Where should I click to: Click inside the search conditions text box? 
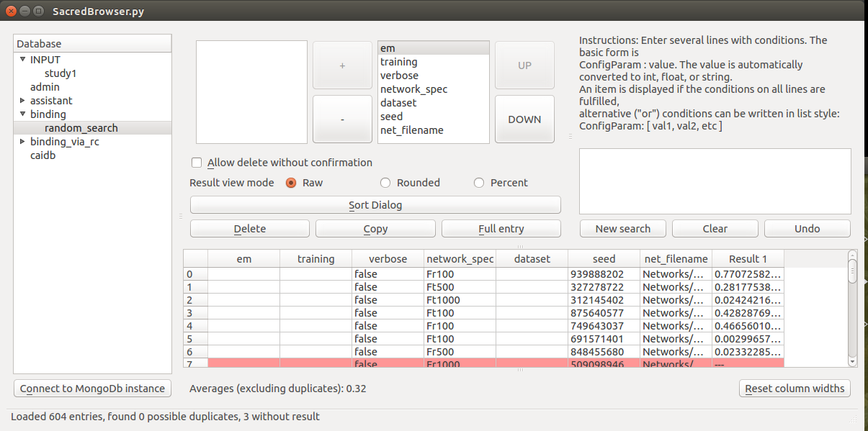(x=715, y=181)
